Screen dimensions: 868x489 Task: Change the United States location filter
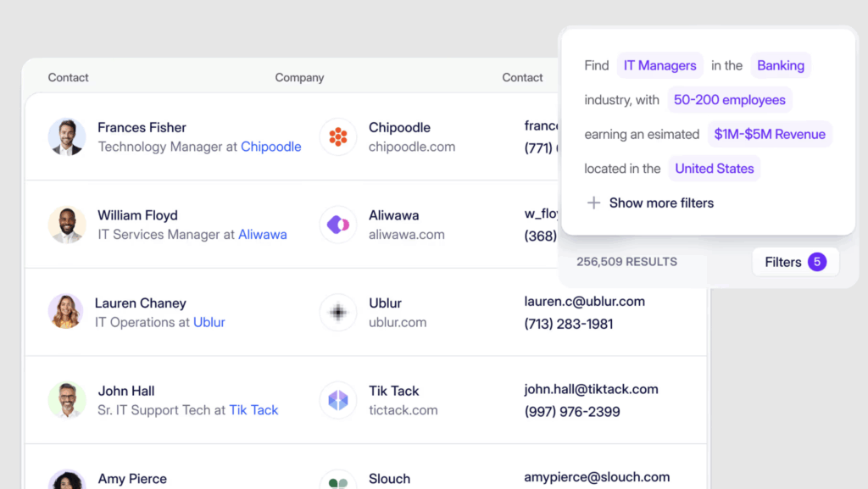(714, 168)
